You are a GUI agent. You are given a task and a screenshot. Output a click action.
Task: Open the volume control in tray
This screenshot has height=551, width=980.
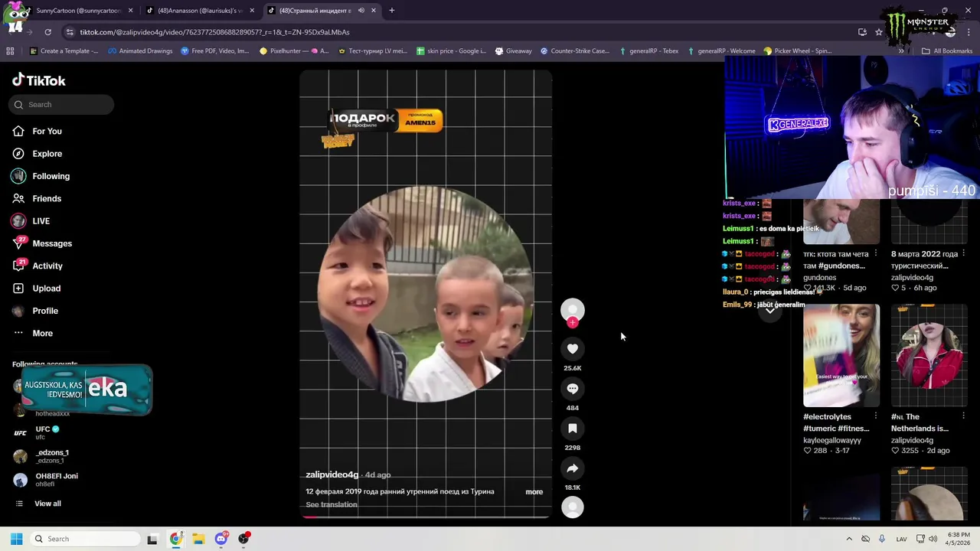[933, 539]
